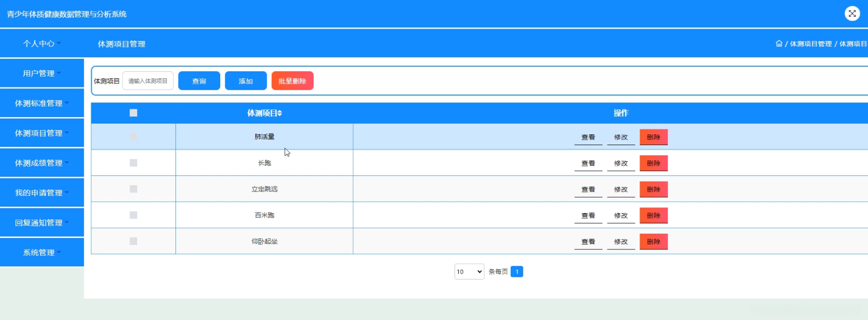Viewport: 868px width, 320px height.
Task: Click the home icon in breadcrumb
Action: [x=779, y=44]
